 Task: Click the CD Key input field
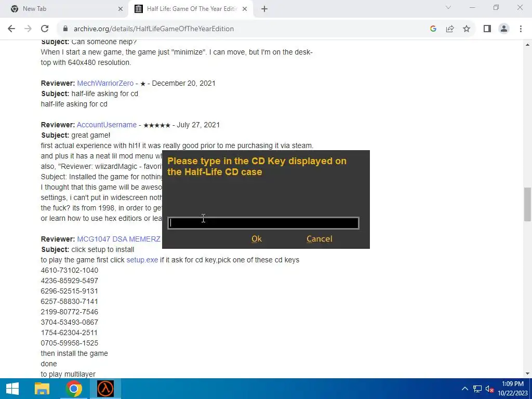263,223
